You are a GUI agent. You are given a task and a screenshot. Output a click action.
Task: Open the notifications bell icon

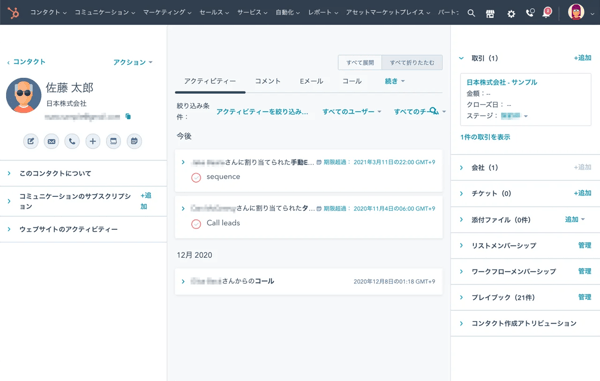(x=547, y=13)
